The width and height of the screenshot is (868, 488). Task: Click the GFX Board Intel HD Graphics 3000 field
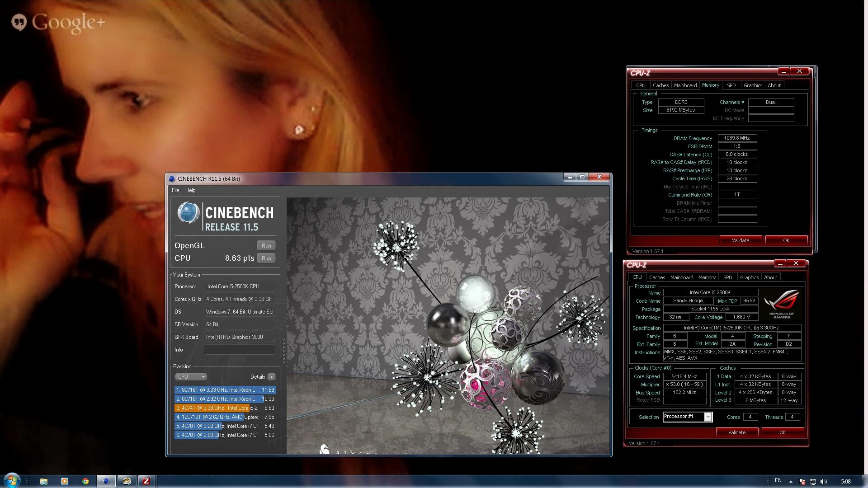[240, 337]
